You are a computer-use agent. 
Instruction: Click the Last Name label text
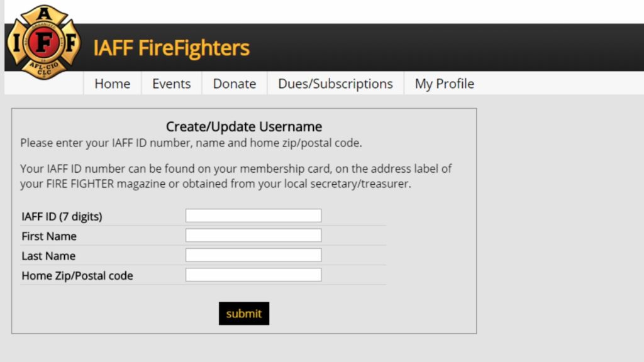pos(48,256)
